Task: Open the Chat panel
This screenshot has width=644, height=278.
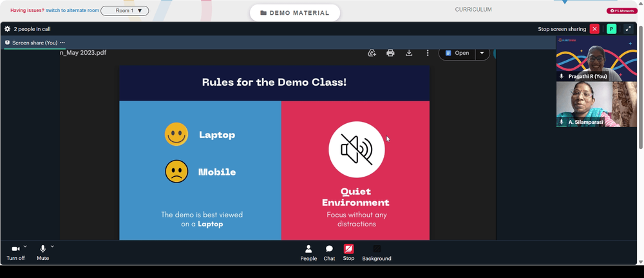Action: tap(329, 253)
